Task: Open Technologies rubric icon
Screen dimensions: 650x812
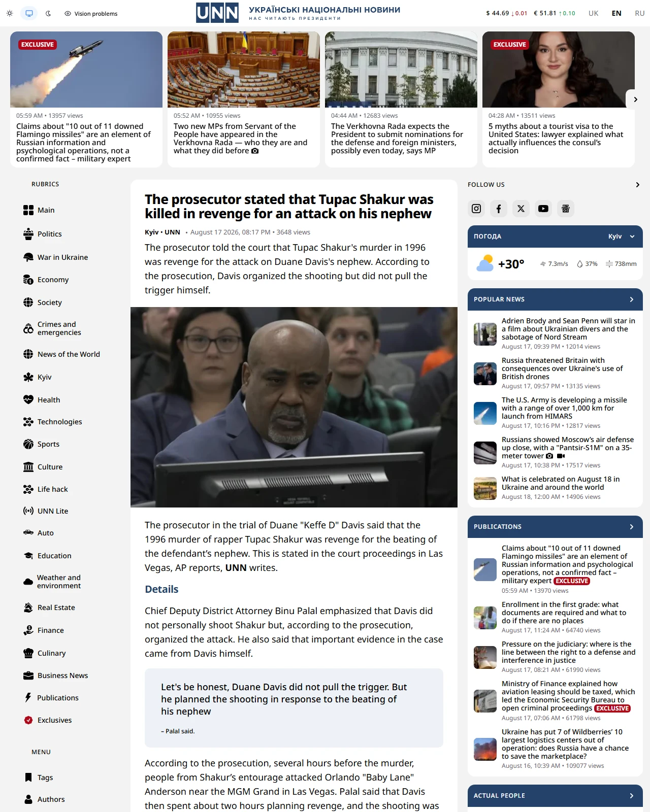Action: pos(28,422)
